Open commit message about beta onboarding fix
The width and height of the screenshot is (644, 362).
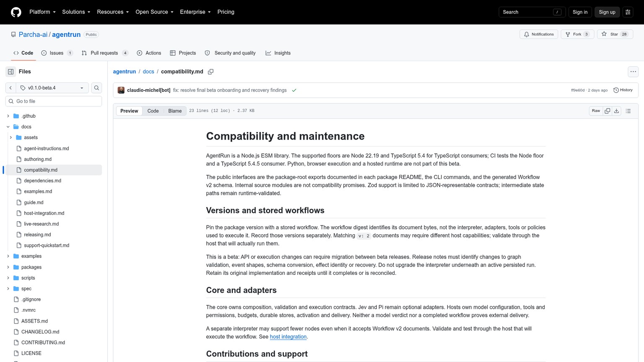point(230,90)
